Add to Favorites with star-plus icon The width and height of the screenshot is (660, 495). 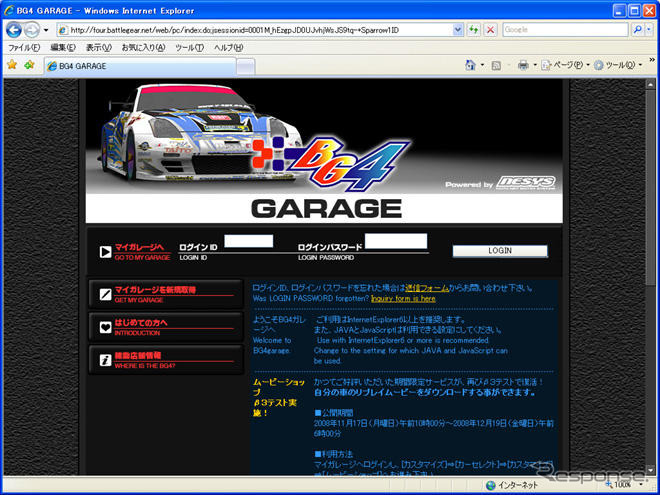click(29, 65)
